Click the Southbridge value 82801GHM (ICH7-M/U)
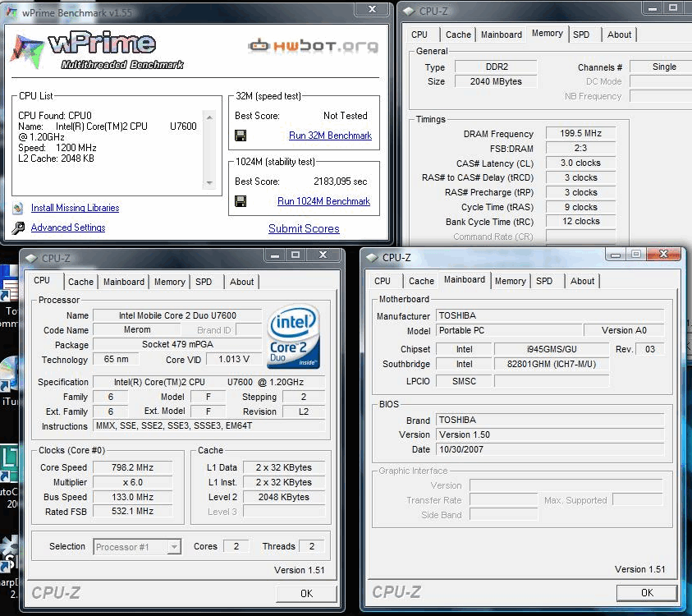 point(552,365)
